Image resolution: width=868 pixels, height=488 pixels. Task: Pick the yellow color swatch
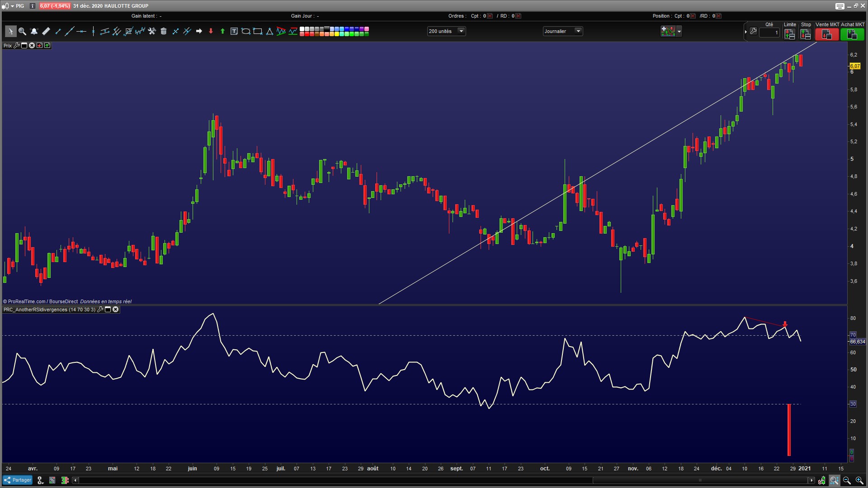(x=337, y=34)
